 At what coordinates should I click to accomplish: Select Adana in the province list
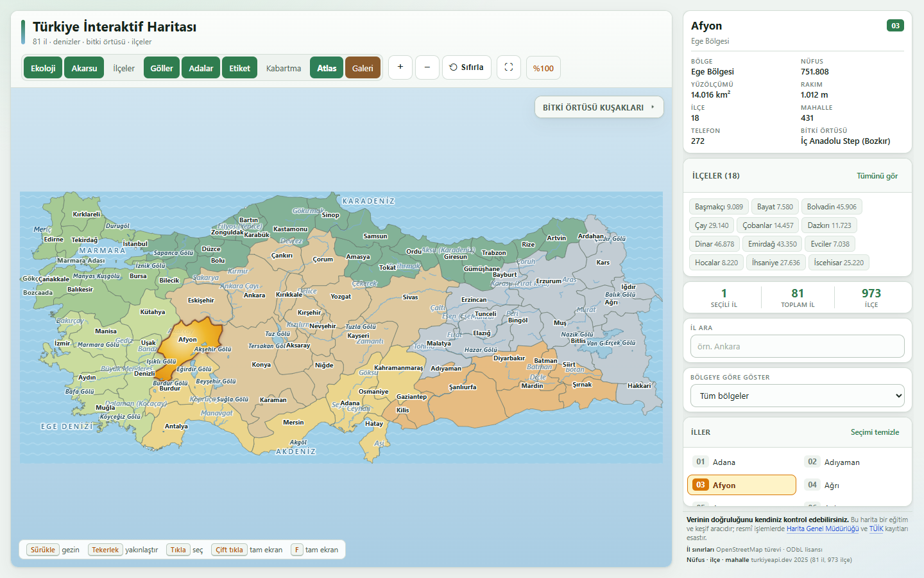(742, 462)
